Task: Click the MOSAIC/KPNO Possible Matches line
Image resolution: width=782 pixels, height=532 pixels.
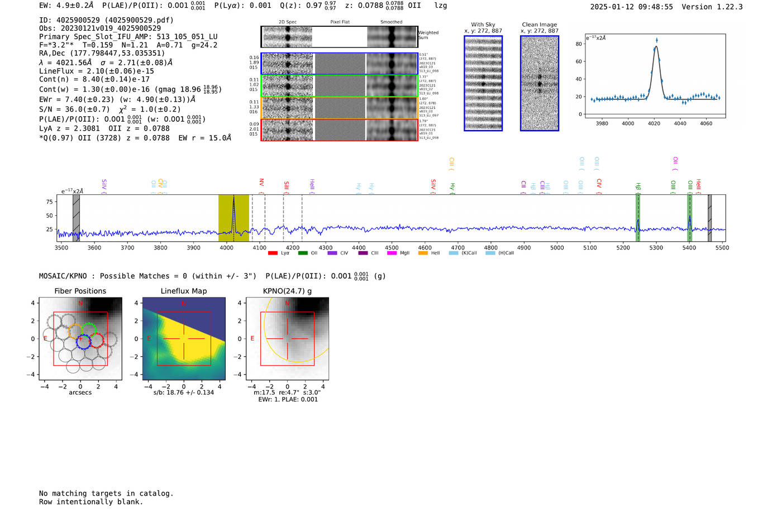Action: point(212,276)
